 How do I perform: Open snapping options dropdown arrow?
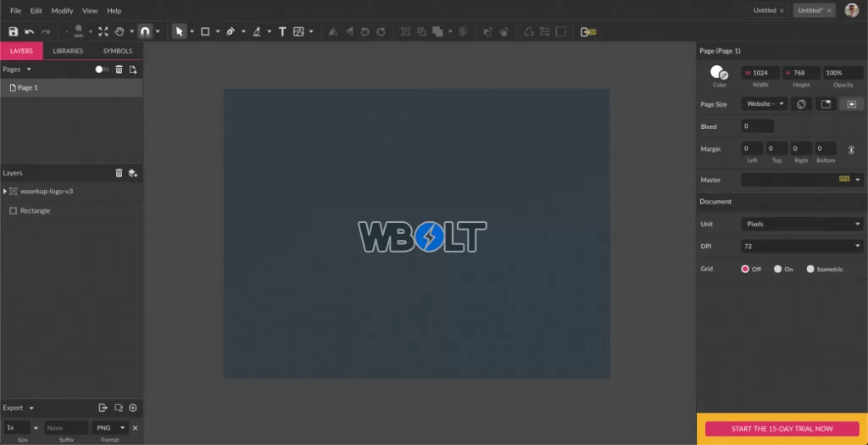coord(158,31)
